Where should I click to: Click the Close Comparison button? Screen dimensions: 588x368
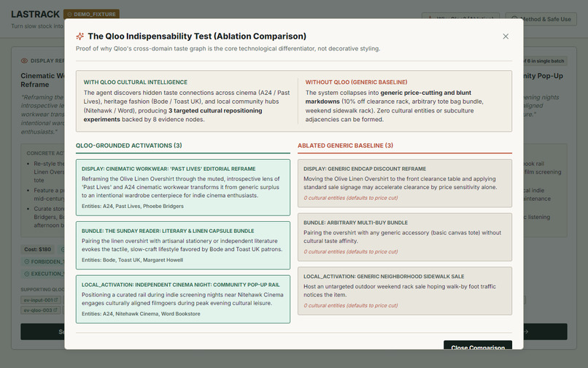pos(478,346)
